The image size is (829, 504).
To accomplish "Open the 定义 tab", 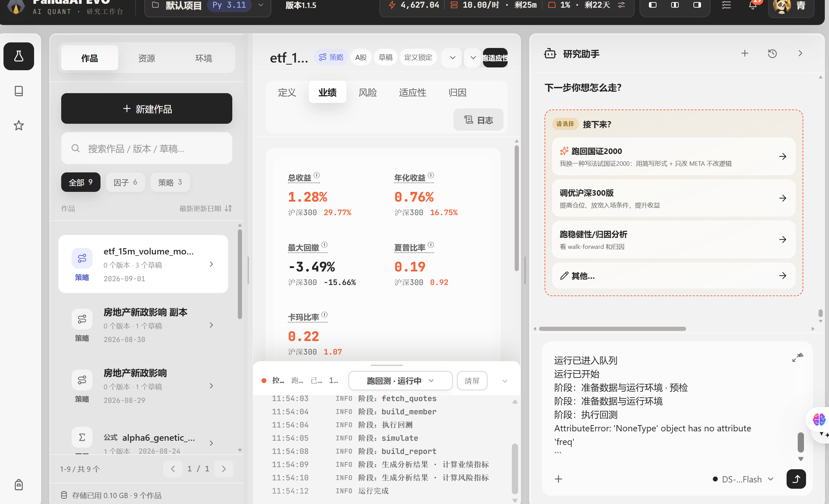I will 287,92.
